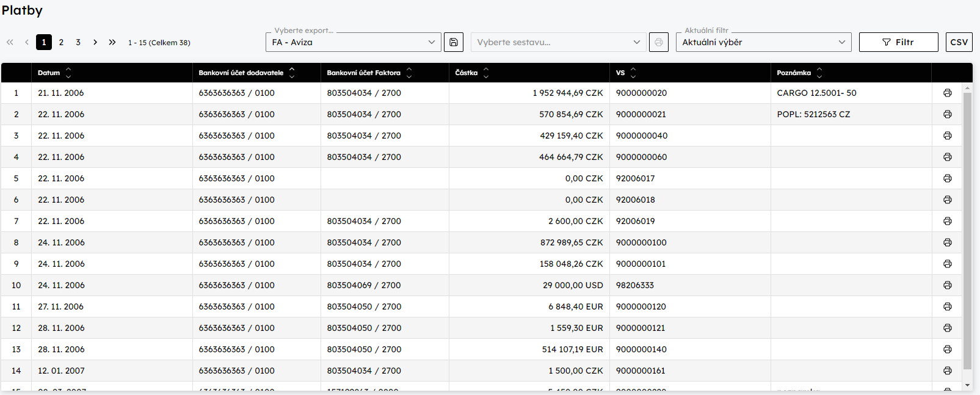Print row with VS 9000000121
The height and width of the screenshot is (395, 980).
coord(947,328)
